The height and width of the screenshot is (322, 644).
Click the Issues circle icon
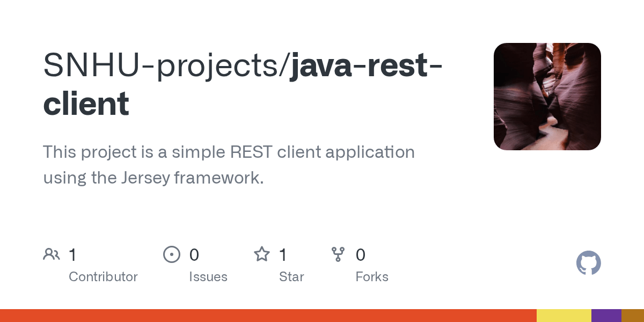click(x=171, y=254)
